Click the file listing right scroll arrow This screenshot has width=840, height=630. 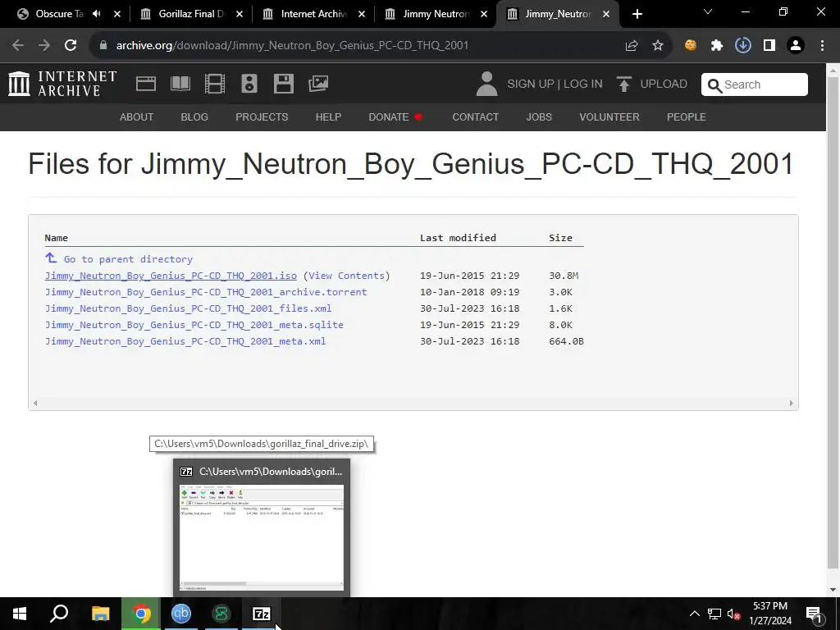tap(792, 404)
